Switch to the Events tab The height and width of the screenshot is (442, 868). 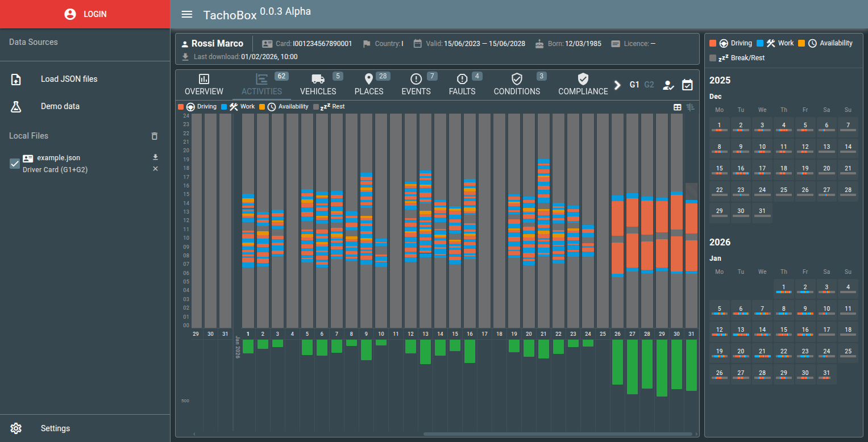pyautogui.click(x=416, y=85)
